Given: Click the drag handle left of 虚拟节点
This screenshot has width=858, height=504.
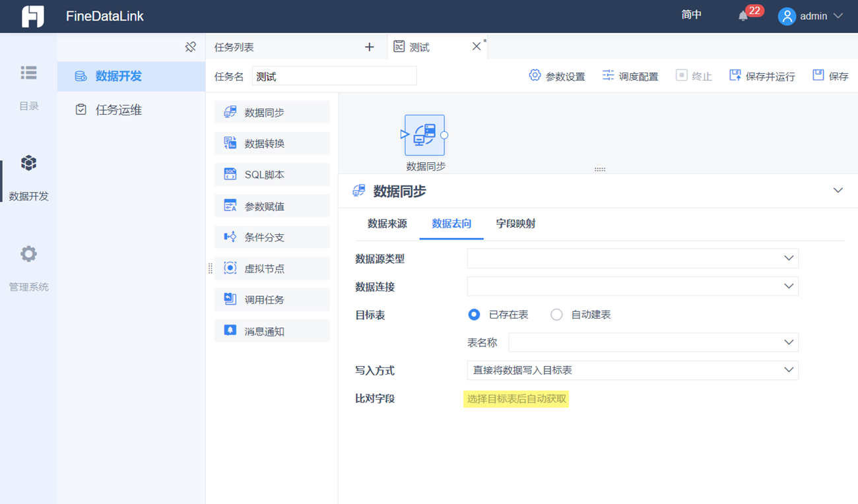Looking at the screenshot, I should (x=211, y=268).
